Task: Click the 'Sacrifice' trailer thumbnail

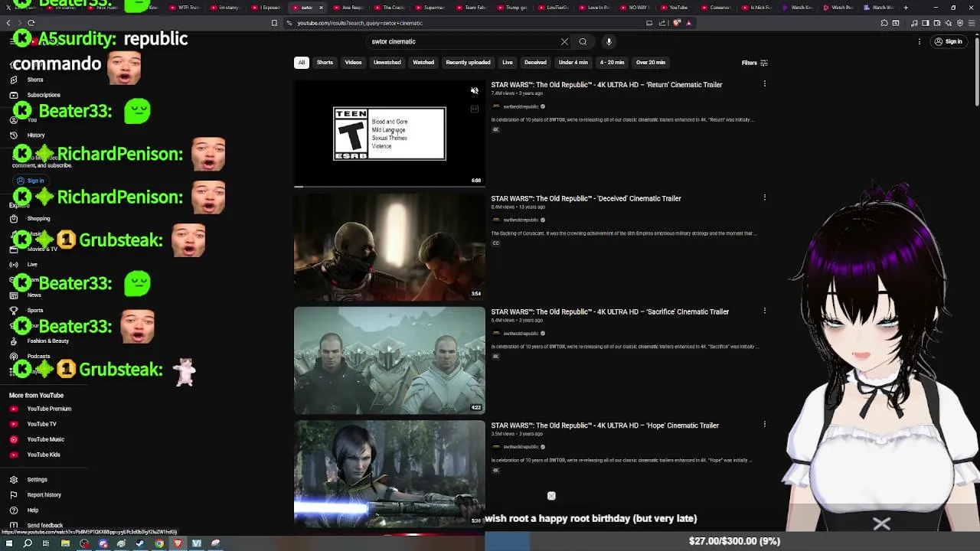Action: pos(390,360)
